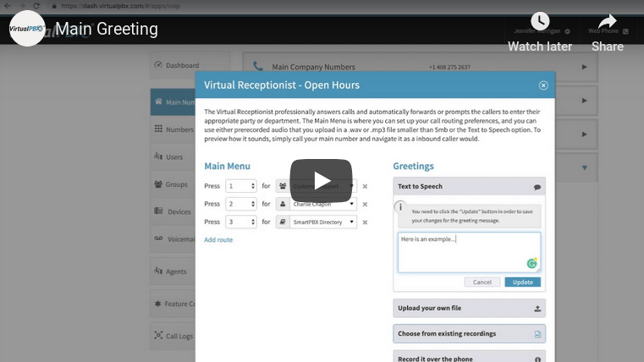The image size is (644, 362).
Task: Click the Text to Speech bubble icon
Action: coord(537,187)
